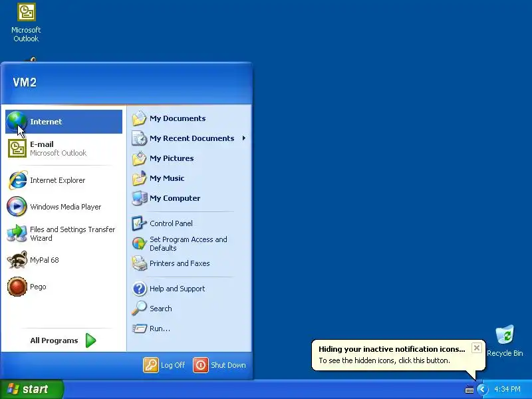Select the Search menu label
This screenshot has width=532, height=399.
click(160, 309)
